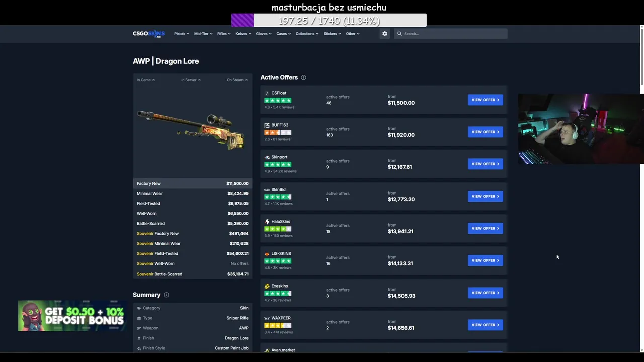This screenshot has height=362, width=644.
Task: View the Skinport offer
Action: 485,164
